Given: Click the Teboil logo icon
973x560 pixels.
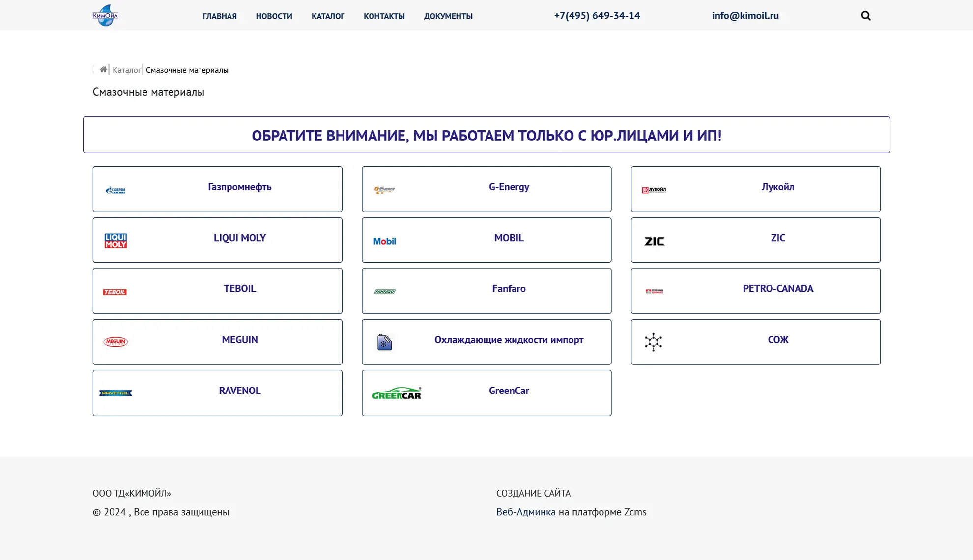Looking at the screenshot, I should [x=114, y=292].
